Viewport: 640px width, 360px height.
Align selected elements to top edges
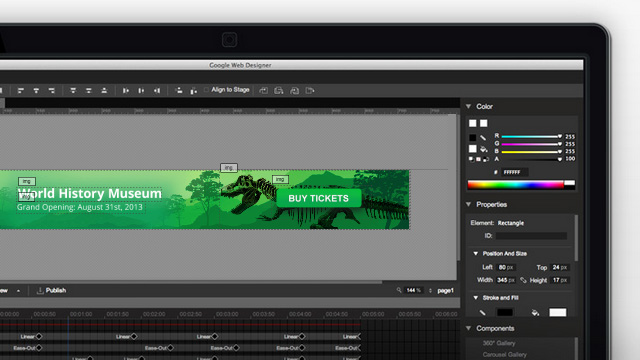pyautogui.click(x=73, y=91)
